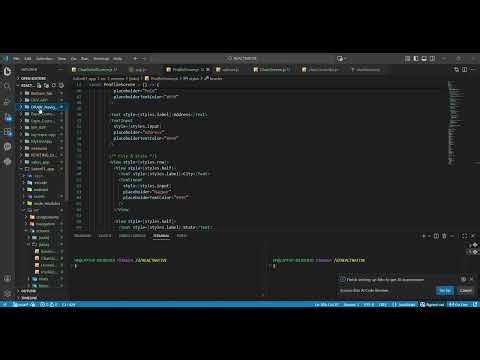Click the Go Back arrow in title bar
The image size is (480, 360).
pos(135,59)
